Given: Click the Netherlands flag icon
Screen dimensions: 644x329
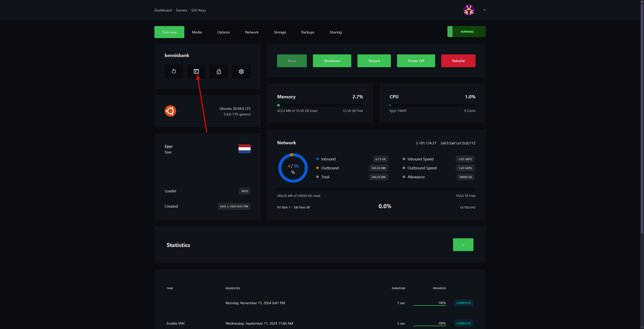Looking at the screenshot, I should point(244,149).
